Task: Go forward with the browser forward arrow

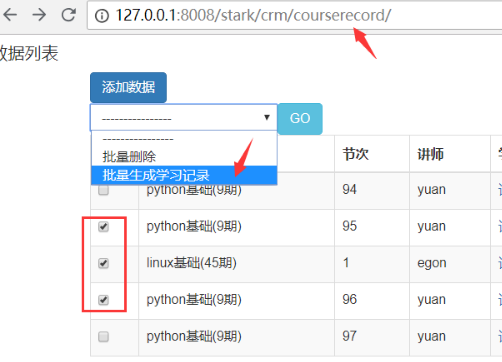Action: [39, 15]
